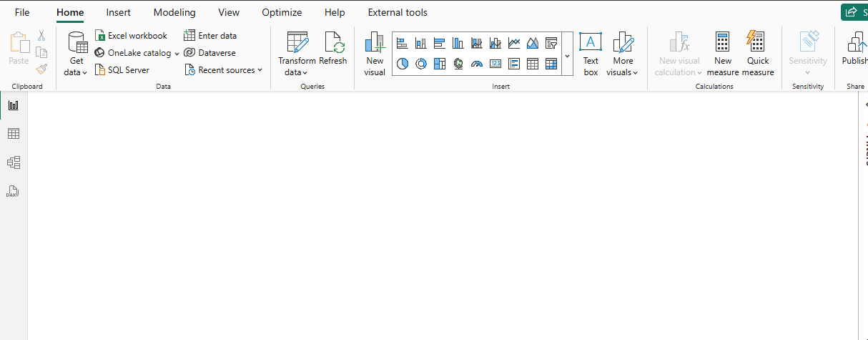Screen dimensions: 868x340
Task: Open the External tools ribbon tab
Action: [x=398, y=12]
